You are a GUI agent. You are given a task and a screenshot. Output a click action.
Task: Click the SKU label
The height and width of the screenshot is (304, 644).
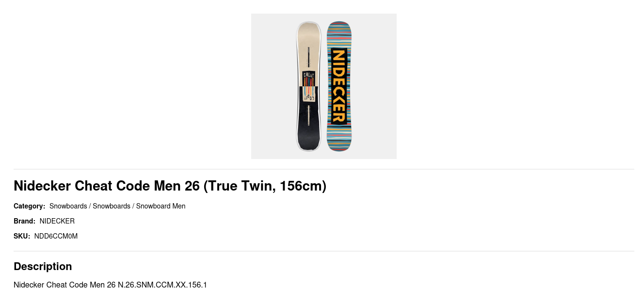22,236
